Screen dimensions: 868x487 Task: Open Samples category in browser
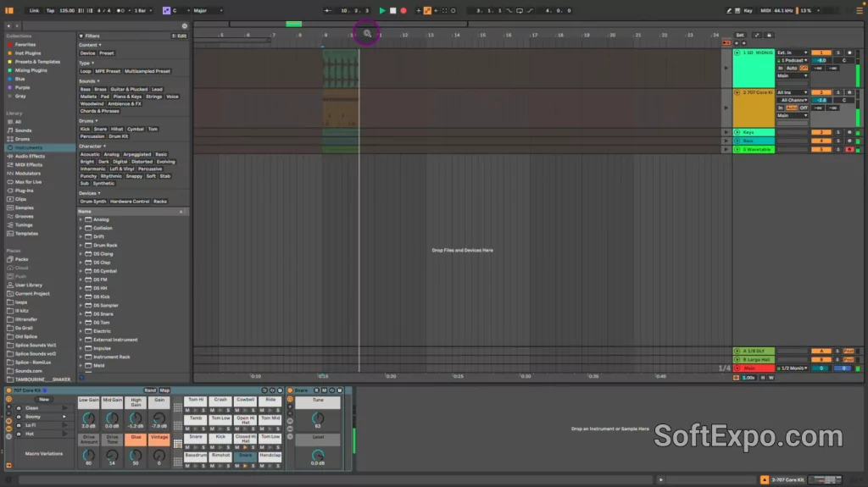(x=25, y=208)
